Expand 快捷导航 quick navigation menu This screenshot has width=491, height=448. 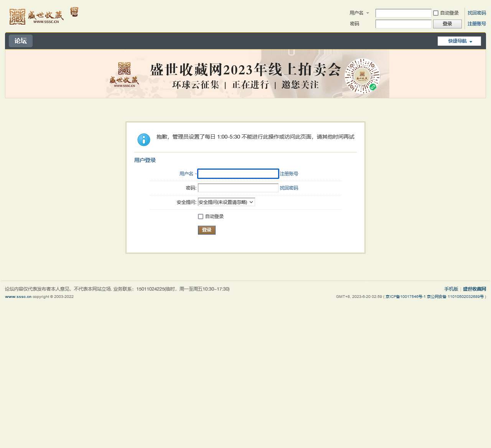tap(459, 41)
